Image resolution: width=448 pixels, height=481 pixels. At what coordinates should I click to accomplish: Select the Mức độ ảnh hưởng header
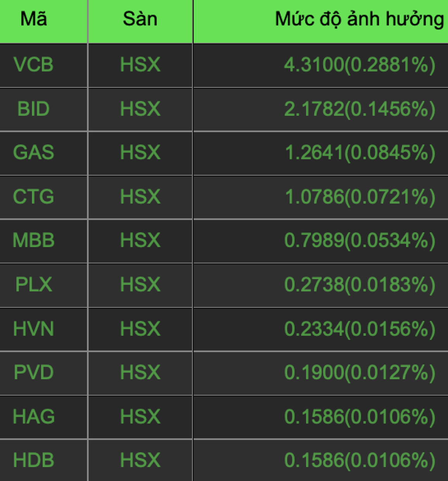(x=359, y=19)
